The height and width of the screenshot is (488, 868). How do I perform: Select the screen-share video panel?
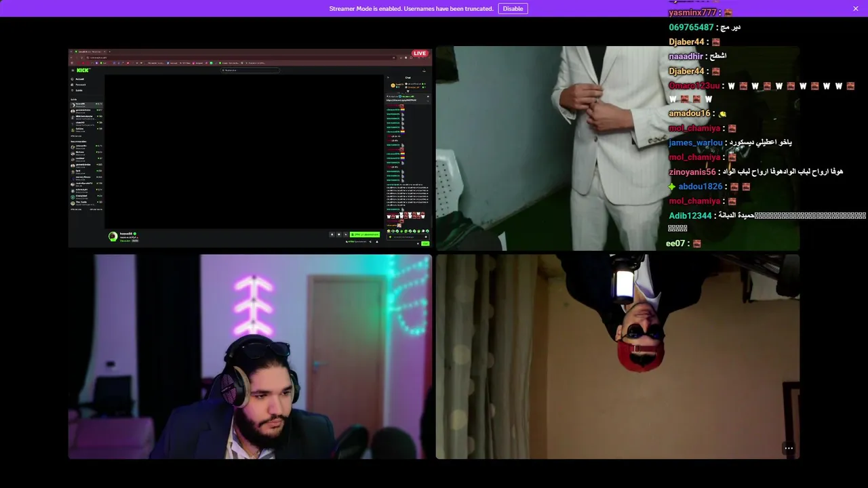250,148
